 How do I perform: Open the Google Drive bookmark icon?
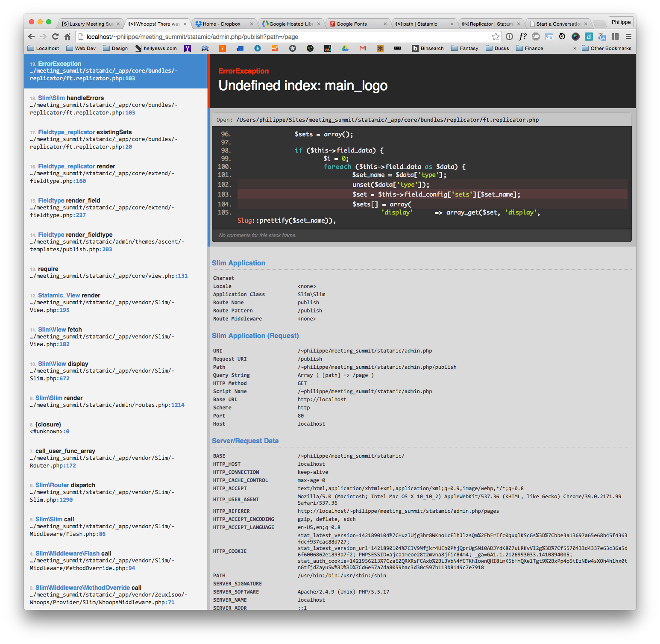pos(345,48)
